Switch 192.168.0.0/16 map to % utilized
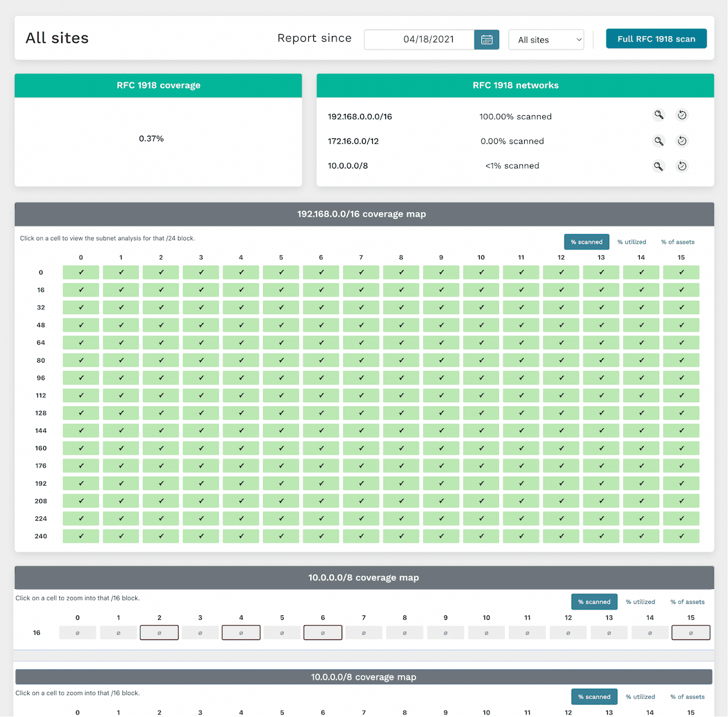This screenshot has height=717, width=728. [632, 242]
